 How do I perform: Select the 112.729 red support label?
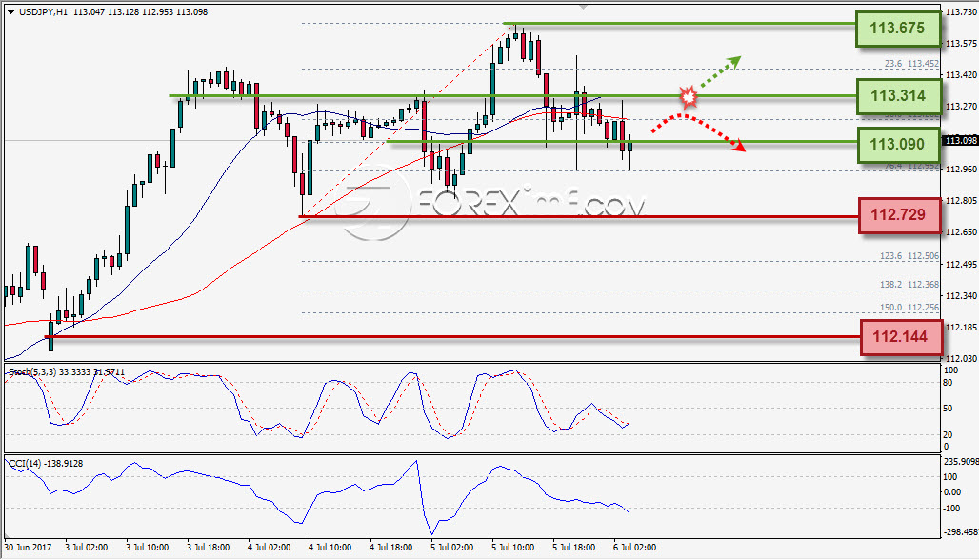(x=899, y=215)
